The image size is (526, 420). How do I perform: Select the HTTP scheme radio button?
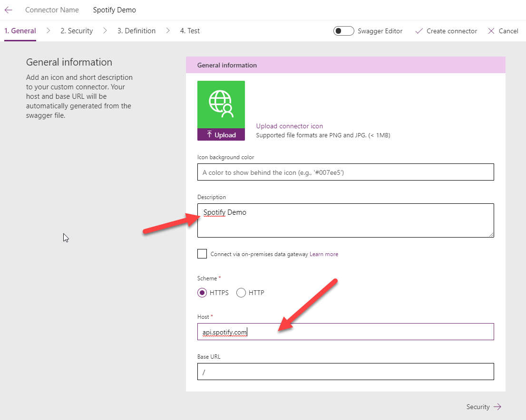click(x=241, y=293)
